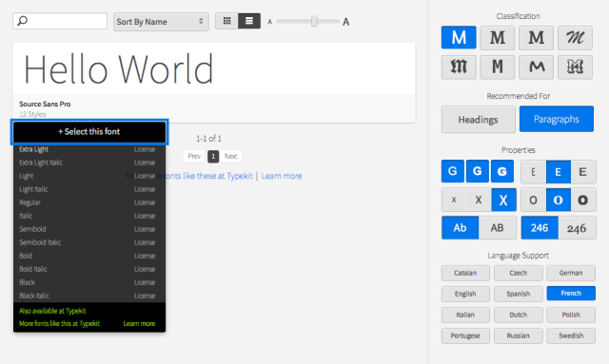The width and height of the screenshot is (609, 364).
Task: Open Learn more link in popup
Action: click(x=139, y=324)
